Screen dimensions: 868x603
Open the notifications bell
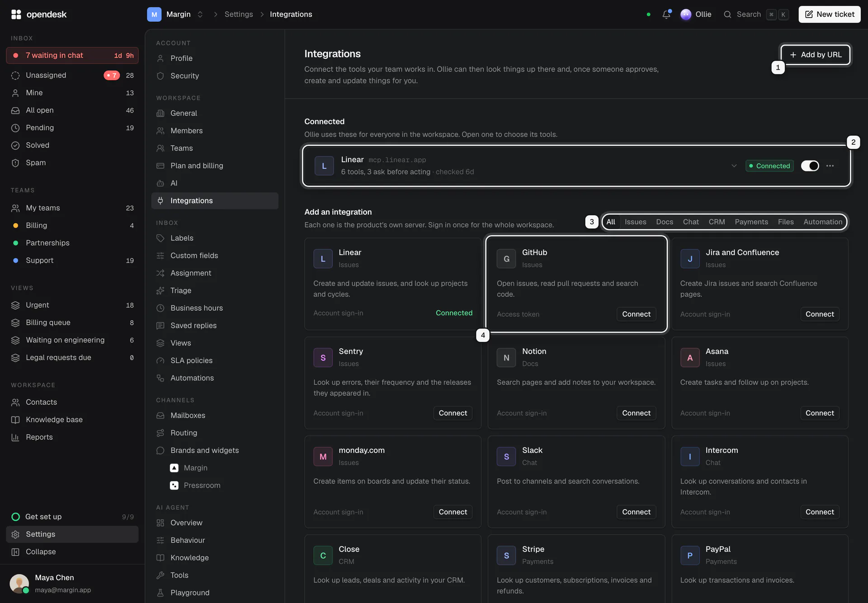[666, 14]
